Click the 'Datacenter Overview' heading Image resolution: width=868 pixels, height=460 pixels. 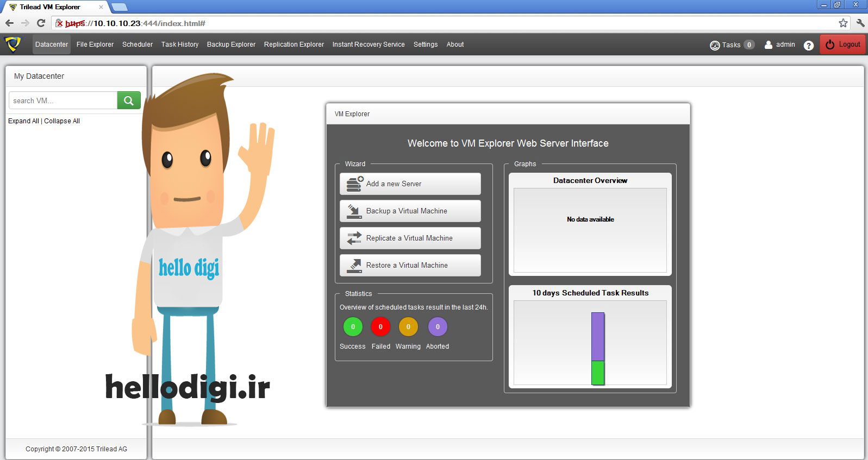[x=590, y=180]
